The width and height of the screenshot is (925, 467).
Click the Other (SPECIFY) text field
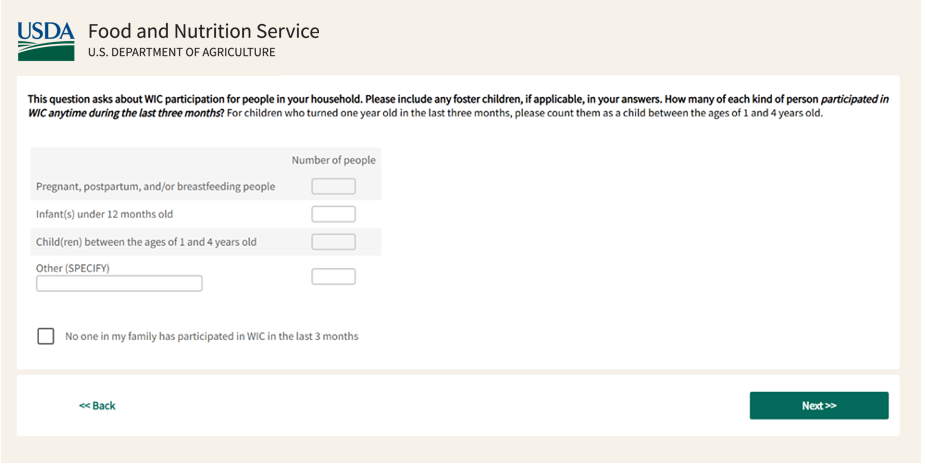(x=119, y=284)
